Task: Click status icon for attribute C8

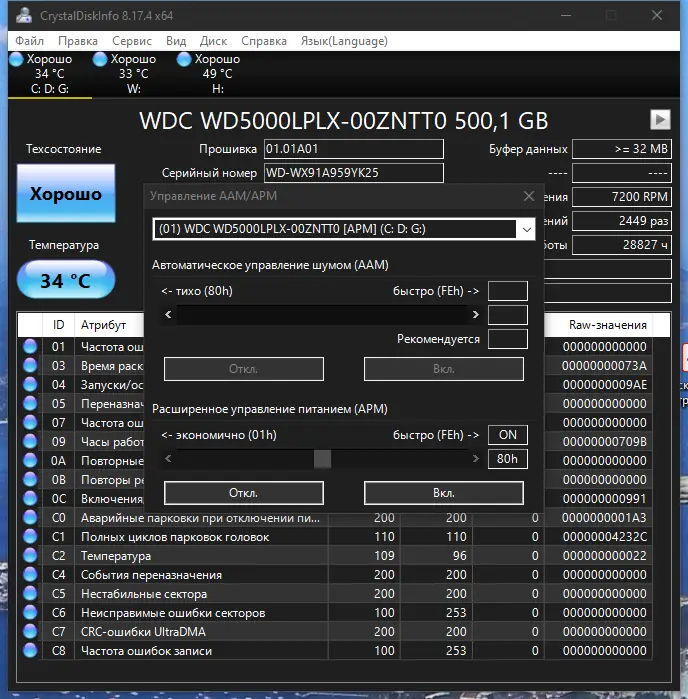Action: [x=30, y=650]
